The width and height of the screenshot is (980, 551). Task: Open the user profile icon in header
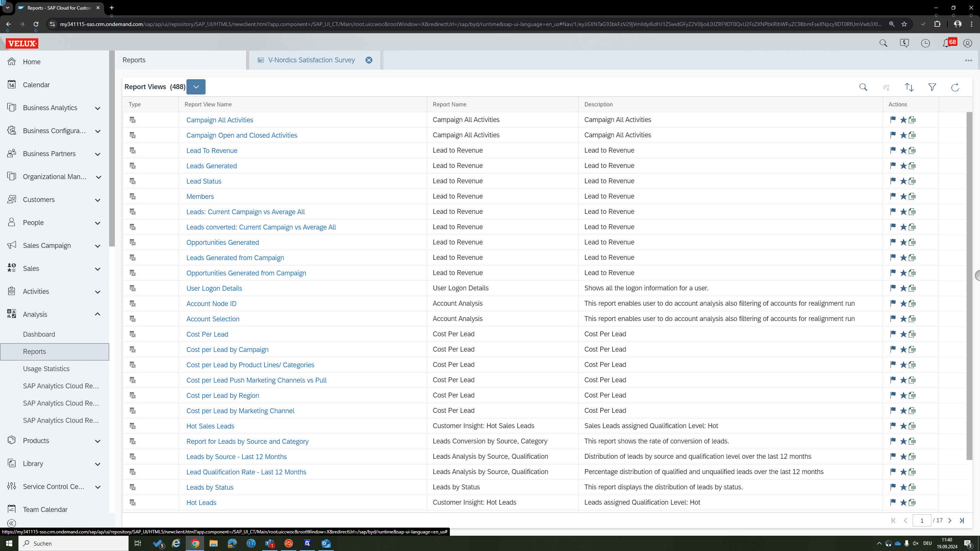pos(967,43)
